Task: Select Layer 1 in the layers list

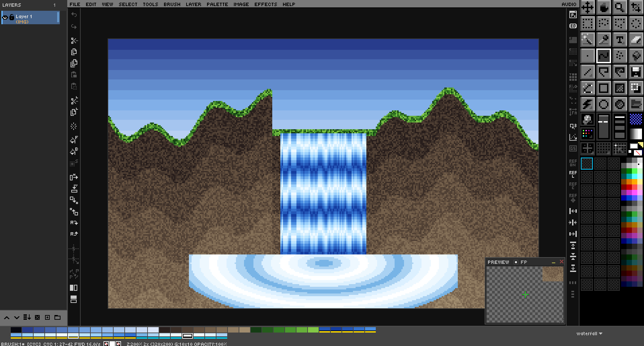Action: point(30,18)
